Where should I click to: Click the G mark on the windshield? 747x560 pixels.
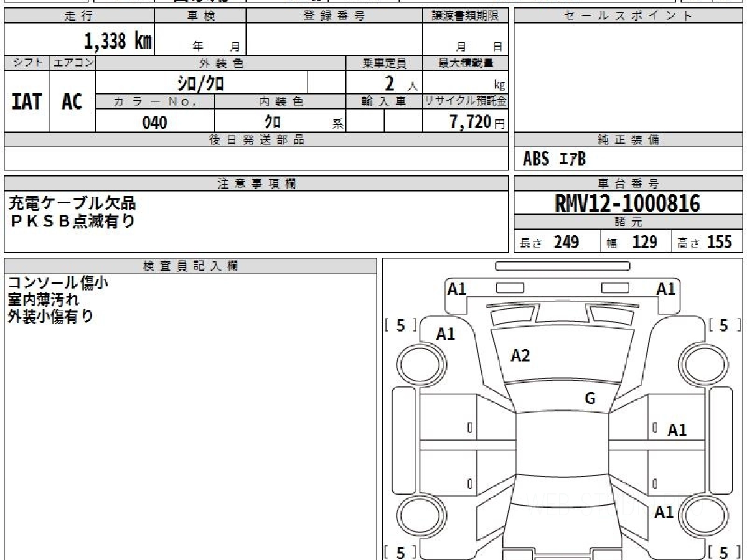tap(590, 399)
